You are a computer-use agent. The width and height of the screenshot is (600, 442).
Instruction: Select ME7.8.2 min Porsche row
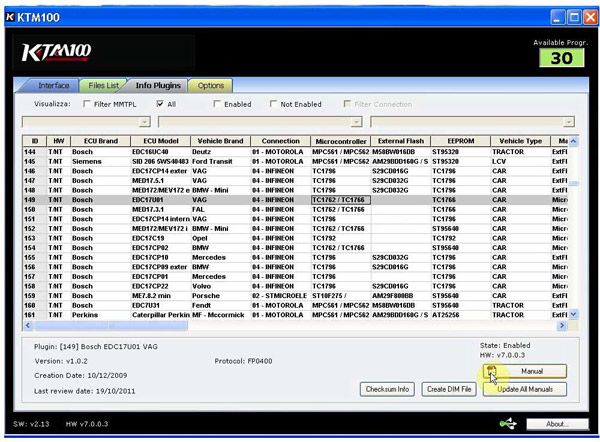295,296
